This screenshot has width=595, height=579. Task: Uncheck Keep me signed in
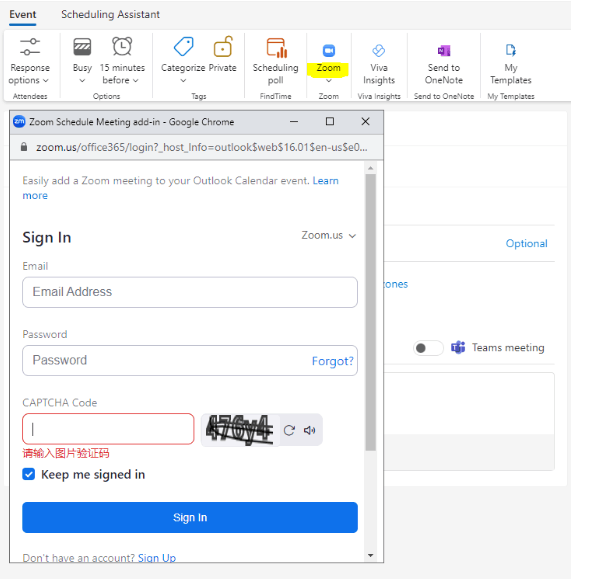tap(28, 474)
